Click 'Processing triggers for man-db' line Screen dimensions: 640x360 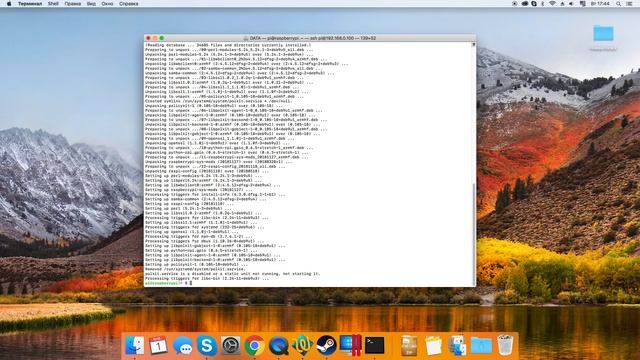(199, 236)
